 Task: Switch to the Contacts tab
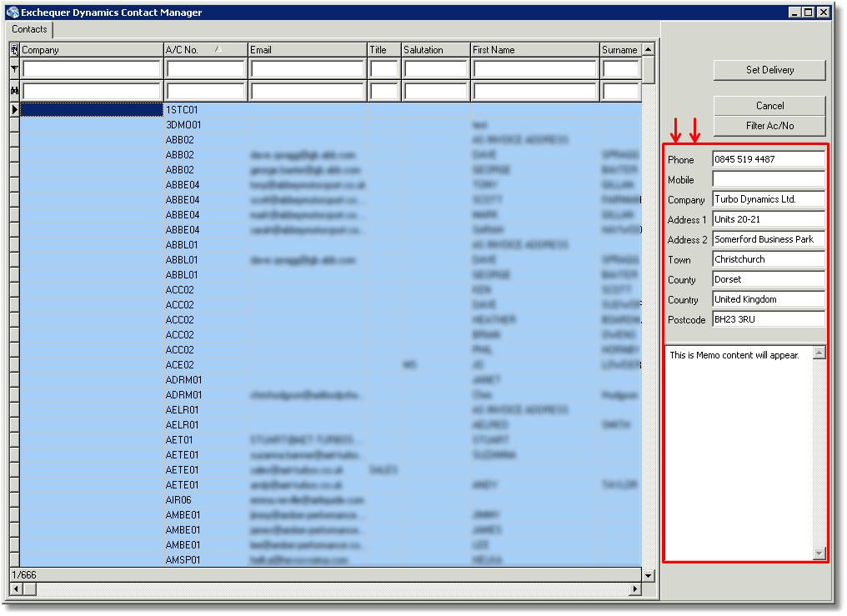point(29,29)
